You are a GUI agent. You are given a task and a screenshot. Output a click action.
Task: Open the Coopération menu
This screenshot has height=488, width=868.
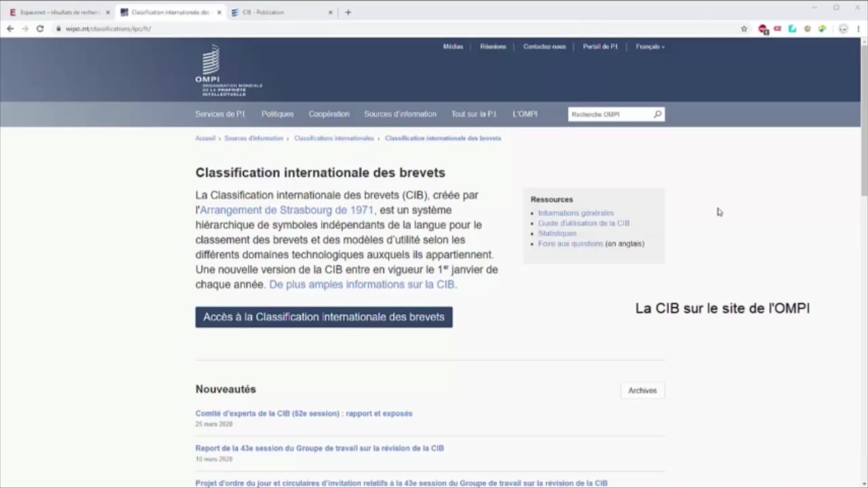(329, 114)
